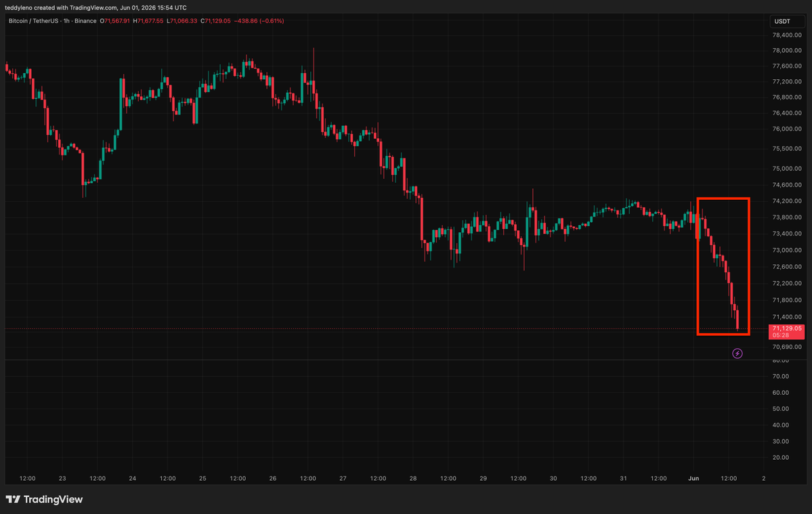This screenshot has height=514, width=812.
Task: Click the date label 23 on time axis
Action: point(62,479)
